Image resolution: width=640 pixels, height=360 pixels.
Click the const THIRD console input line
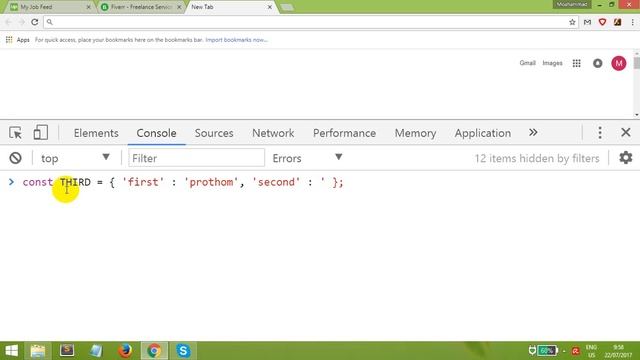coord(183,182)
